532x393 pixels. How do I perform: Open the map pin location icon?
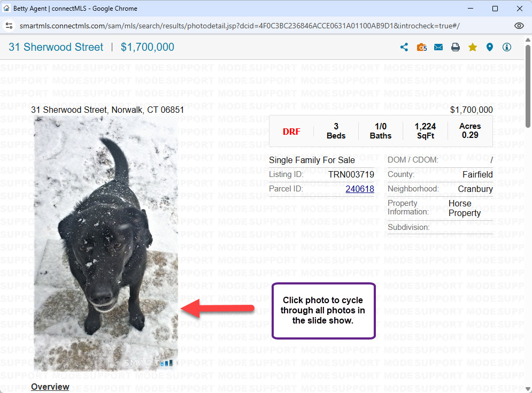[x=489, y=47]
